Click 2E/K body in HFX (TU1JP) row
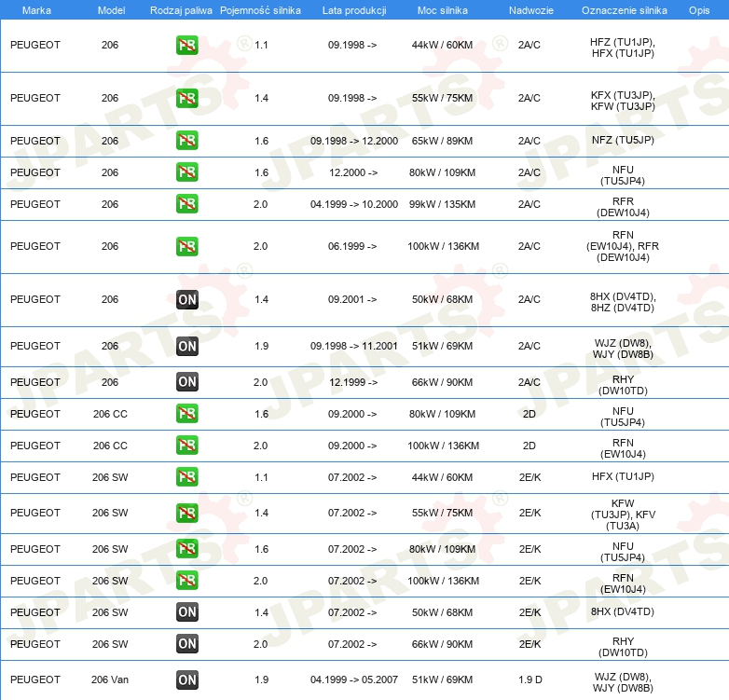 tap(530, 477)
